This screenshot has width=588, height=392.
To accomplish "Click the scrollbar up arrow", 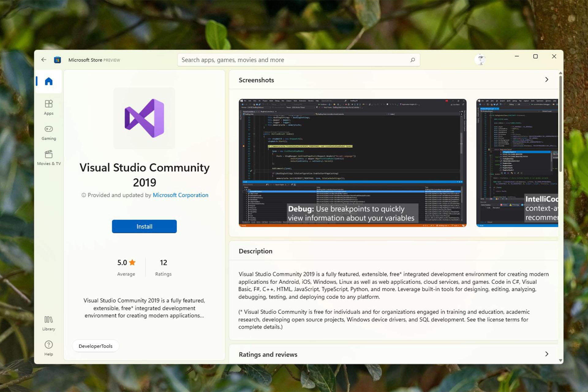I will [x=560, y=73].
